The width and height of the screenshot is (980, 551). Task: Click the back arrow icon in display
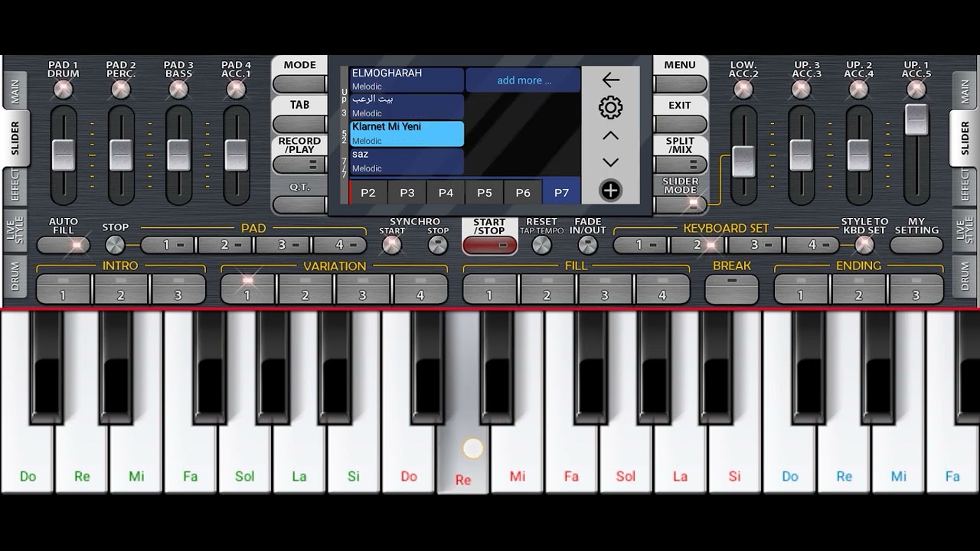(610, 80)
